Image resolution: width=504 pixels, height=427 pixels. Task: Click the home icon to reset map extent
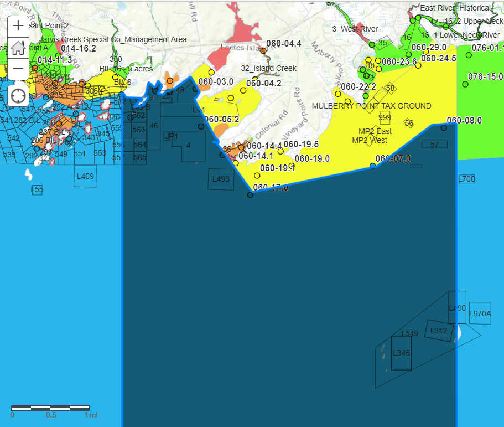click(18, 47)
